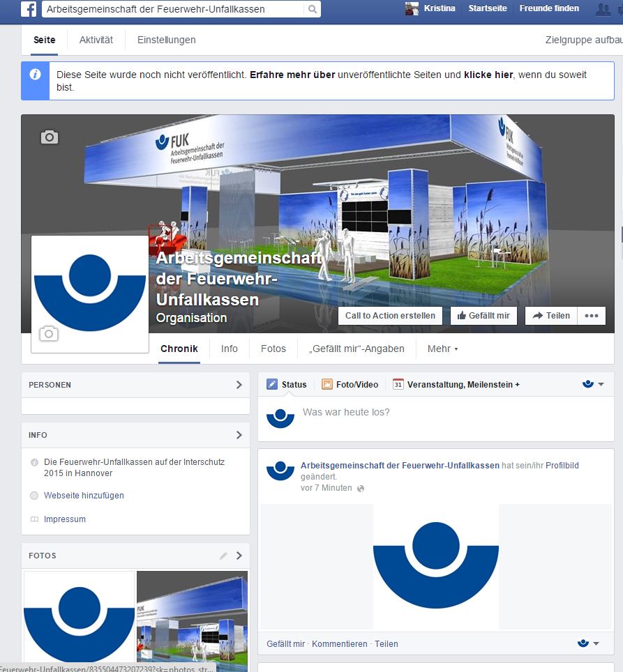The image size is (623, 672).
Task: Click Webseite hinzufügen link
Action: point(84,496)
